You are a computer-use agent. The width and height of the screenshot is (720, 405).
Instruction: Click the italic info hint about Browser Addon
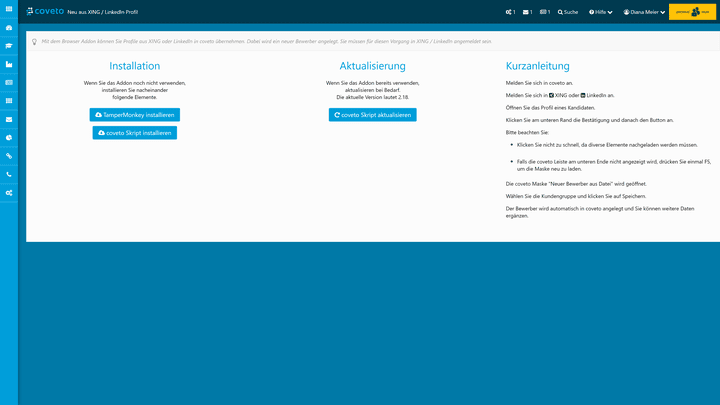tap(266, 41)
